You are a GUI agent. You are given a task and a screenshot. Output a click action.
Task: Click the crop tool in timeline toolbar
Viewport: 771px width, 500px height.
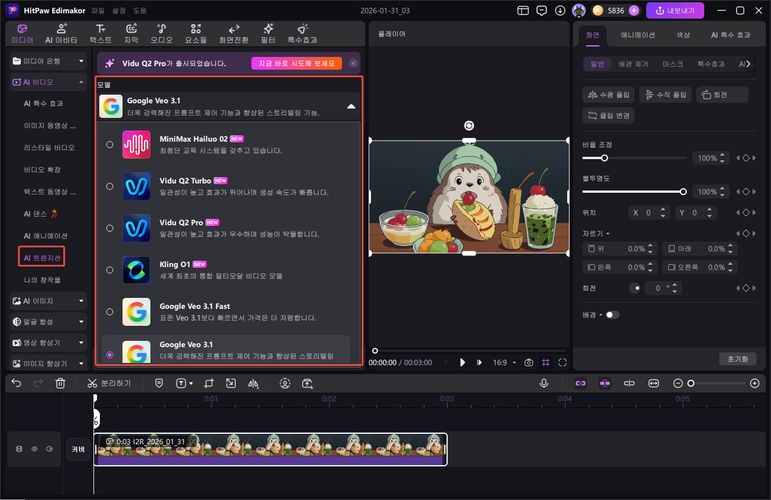click(x=209, y=383)
